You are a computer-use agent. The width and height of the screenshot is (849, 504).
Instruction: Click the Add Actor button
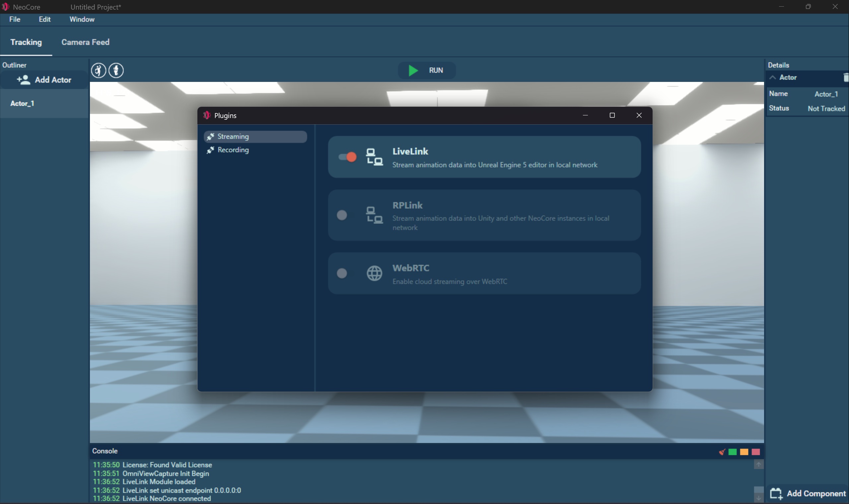click(x=44, y=80)
